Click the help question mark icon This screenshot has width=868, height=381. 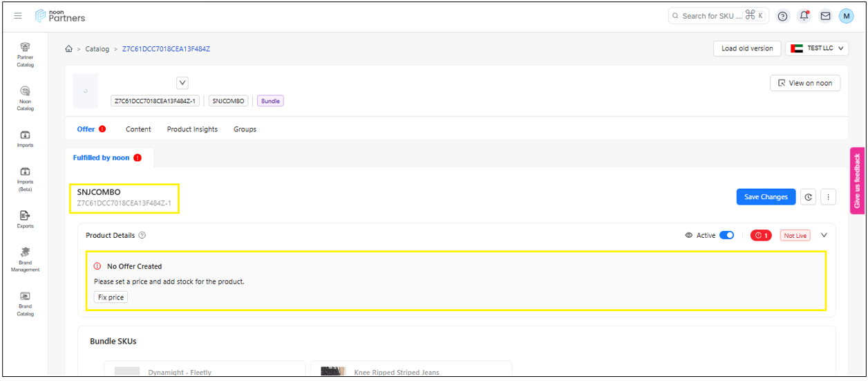(782, 16)
